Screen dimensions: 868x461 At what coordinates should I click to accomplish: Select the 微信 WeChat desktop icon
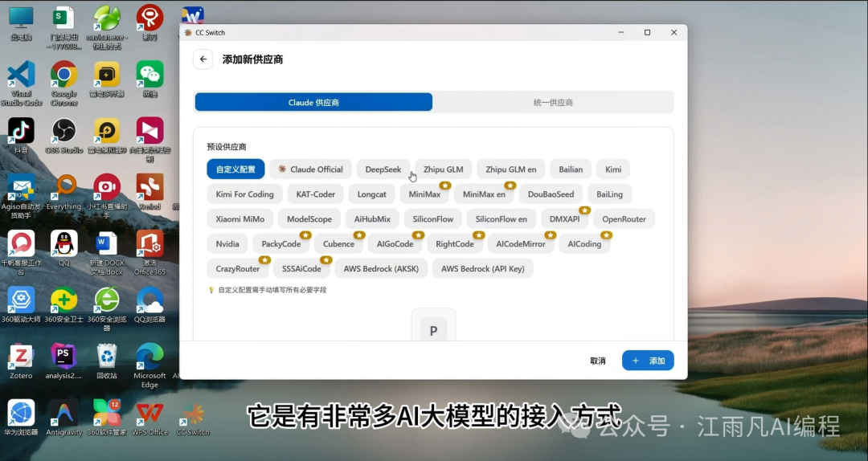point(150,80)
